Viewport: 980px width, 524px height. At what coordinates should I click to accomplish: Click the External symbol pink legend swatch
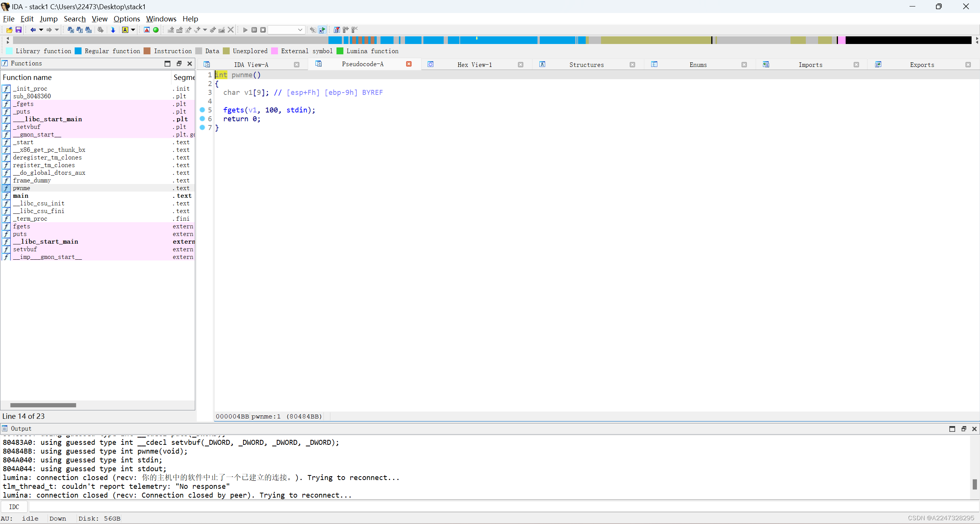point(274,51)
